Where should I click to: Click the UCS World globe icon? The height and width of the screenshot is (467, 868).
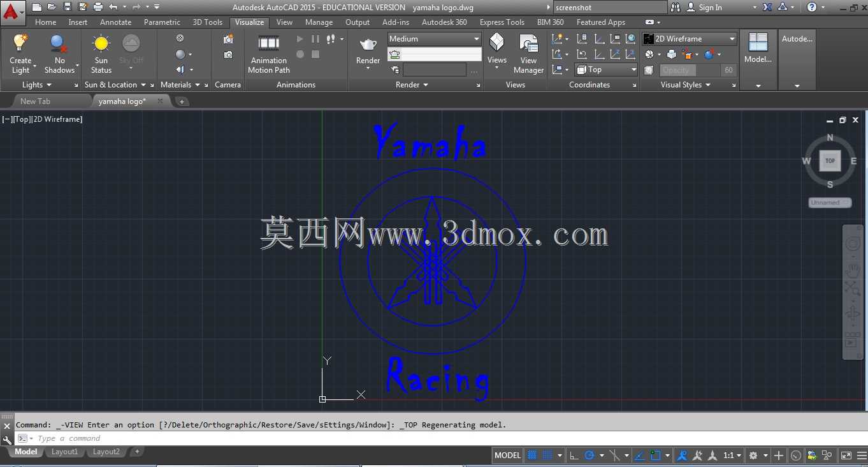click(x=630, y=39)
